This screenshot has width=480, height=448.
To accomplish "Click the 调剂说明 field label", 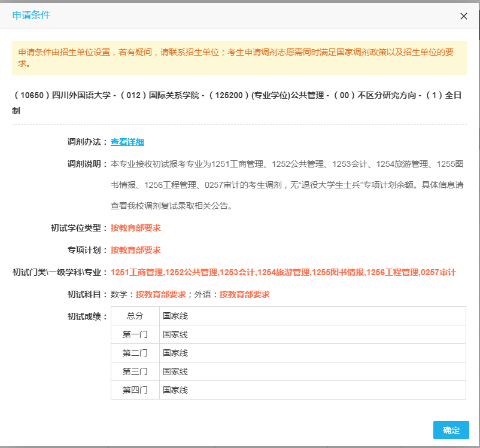I will [87, 164].
